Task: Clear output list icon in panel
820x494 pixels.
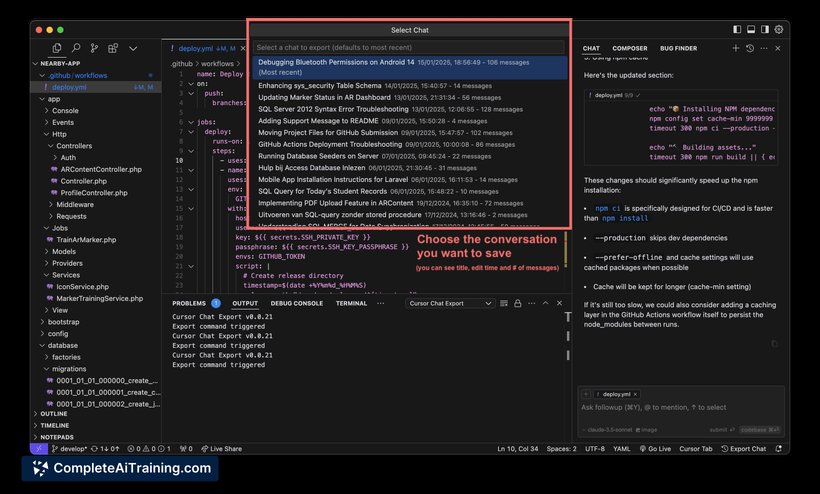Action: pyautogui.click(x=504, y=303)
